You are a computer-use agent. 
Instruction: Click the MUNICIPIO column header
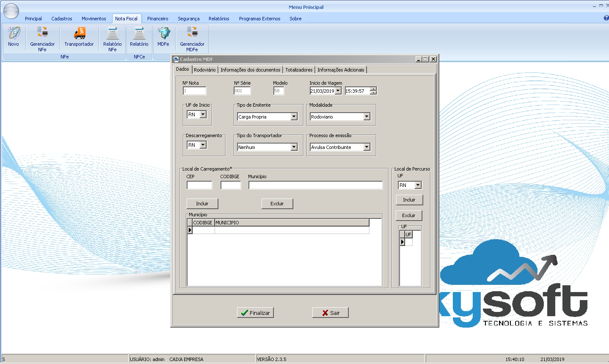[x=292, y=223]
